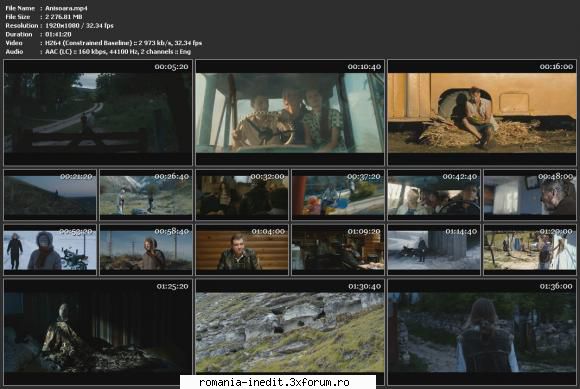The height and width of the screenshot is (389, 580).
Task: Pick the frame stamped 00:42:40
Action: (x=434, y=195)
